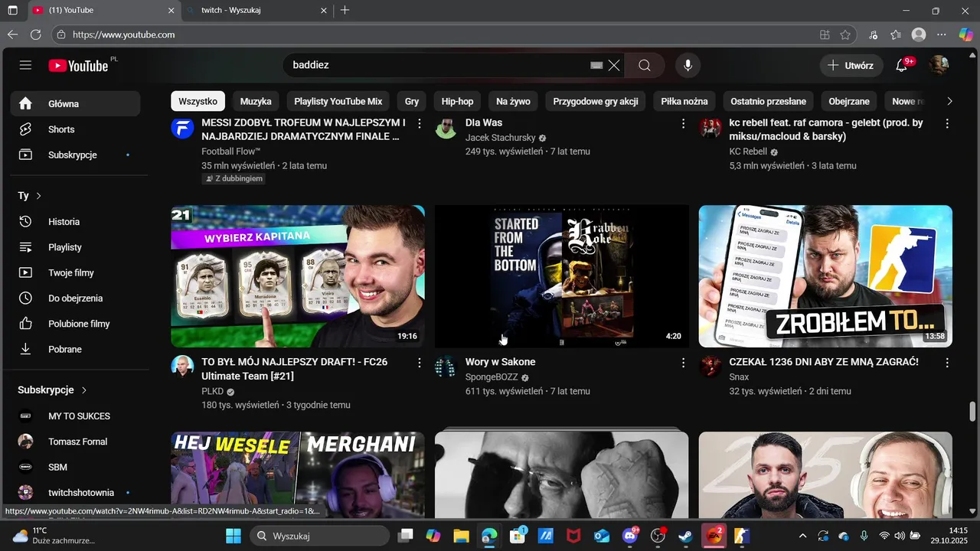980x551 pixels.
Task: Open SBM channel subscription
Action: tap(75, 467)
